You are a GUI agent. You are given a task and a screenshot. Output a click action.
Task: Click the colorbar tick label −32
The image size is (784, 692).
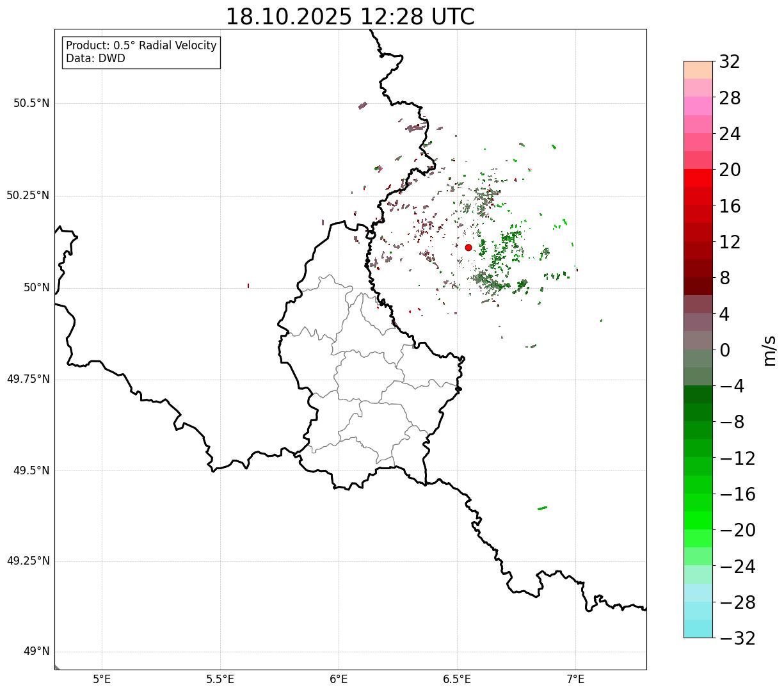[x=737, y=638]
